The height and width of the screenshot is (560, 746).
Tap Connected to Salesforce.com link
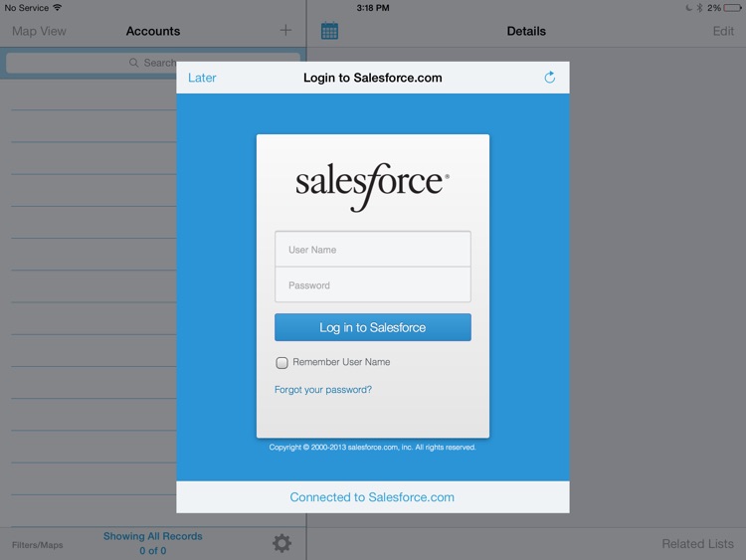click(372, 497)
